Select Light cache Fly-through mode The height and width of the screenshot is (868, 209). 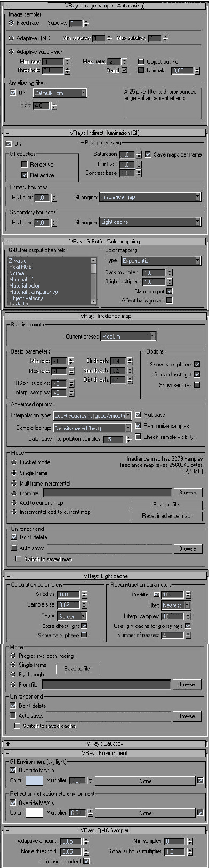[13, 674]
